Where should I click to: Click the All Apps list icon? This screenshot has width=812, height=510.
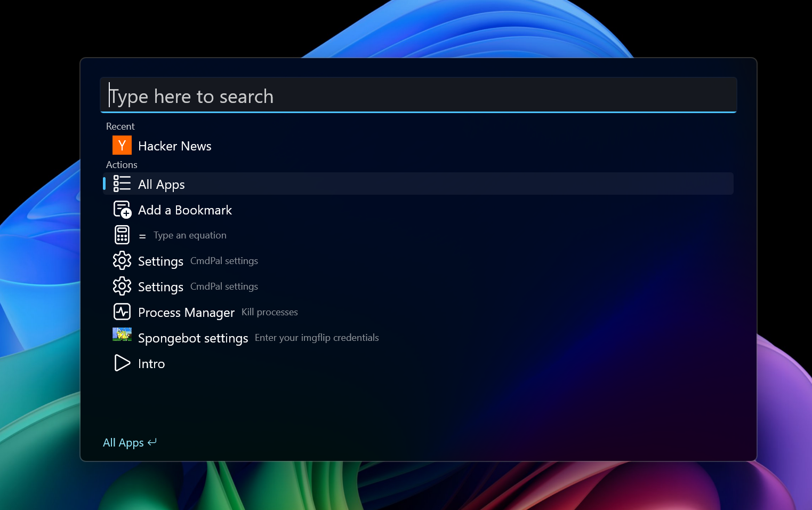(x=122, y=184)
